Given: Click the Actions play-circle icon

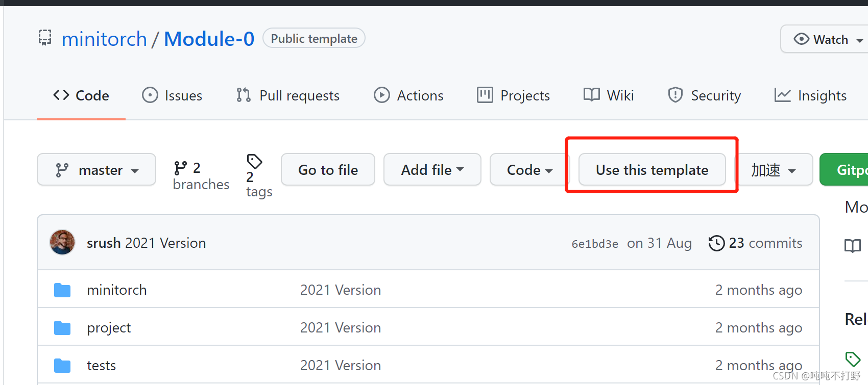Looking at the screenshot, I should [382, 95].
